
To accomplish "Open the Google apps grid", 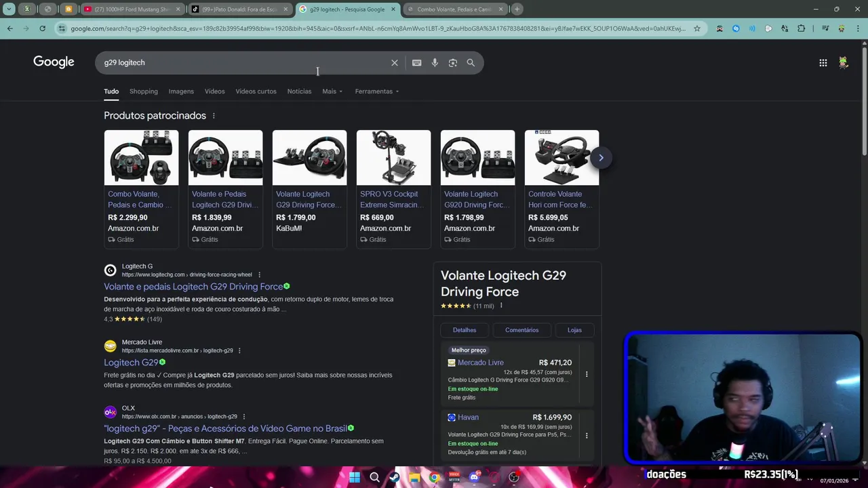I will pyautogui.click(x=823, y=62).
